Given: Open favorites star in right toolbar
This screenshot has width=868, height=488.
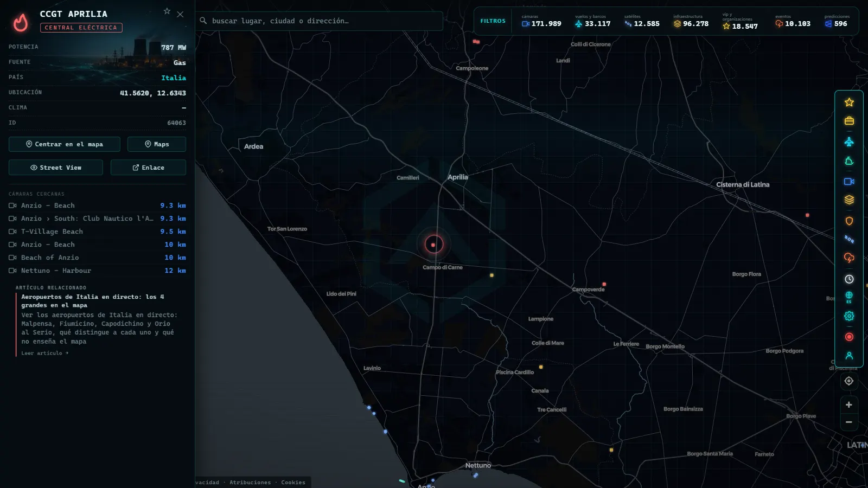Looking at the screenshot, I should pos(849,102).
